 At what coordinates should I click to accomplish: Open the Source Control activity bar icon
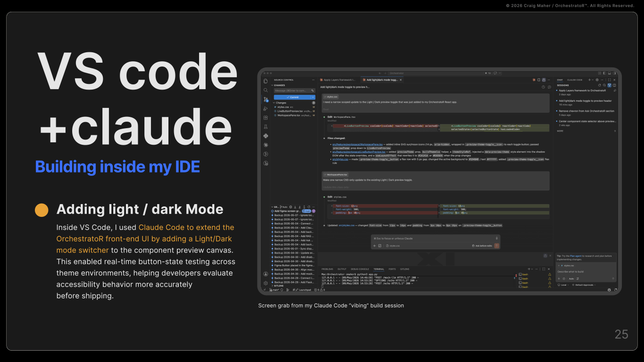266,99
